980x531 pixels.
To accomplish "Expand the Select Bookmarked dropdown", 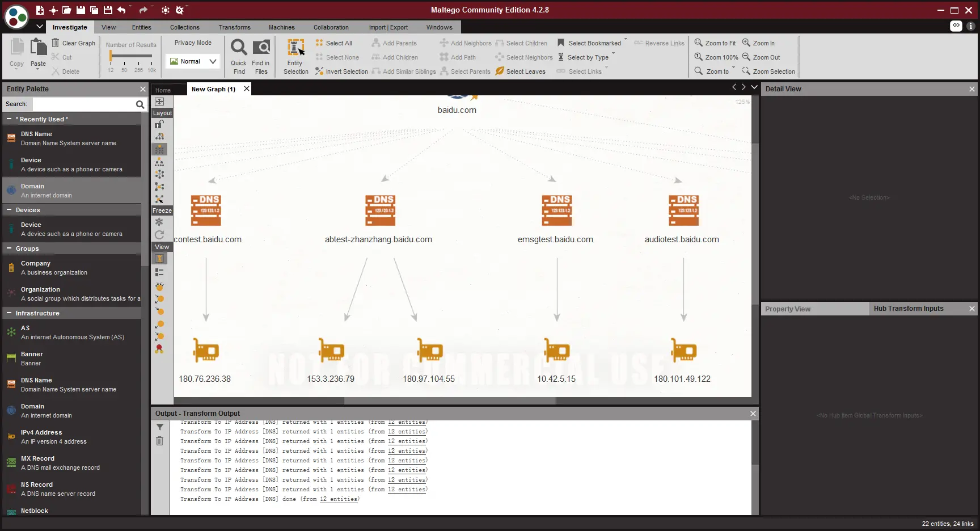I will tap(626, 40).
